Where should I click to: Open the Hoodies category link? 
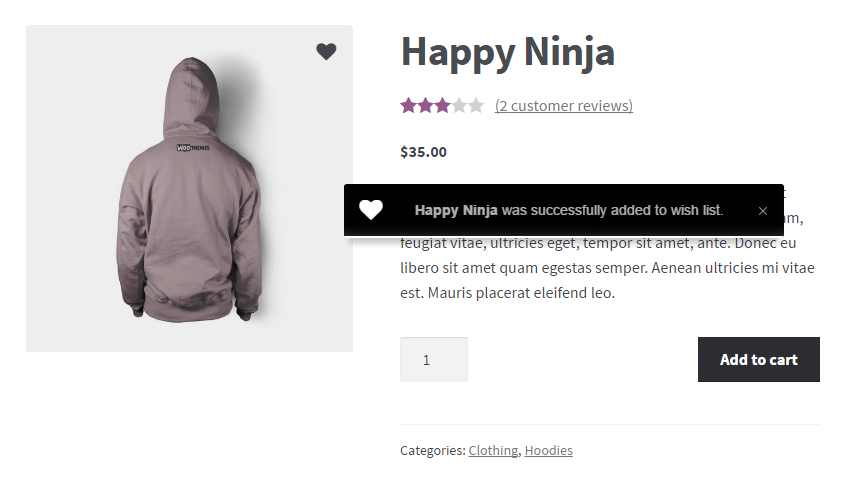click(x=548, y=451)
